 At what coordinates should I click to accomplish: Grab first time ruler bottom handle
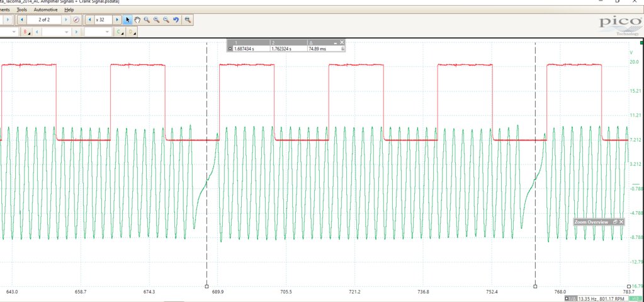[206, 286]
